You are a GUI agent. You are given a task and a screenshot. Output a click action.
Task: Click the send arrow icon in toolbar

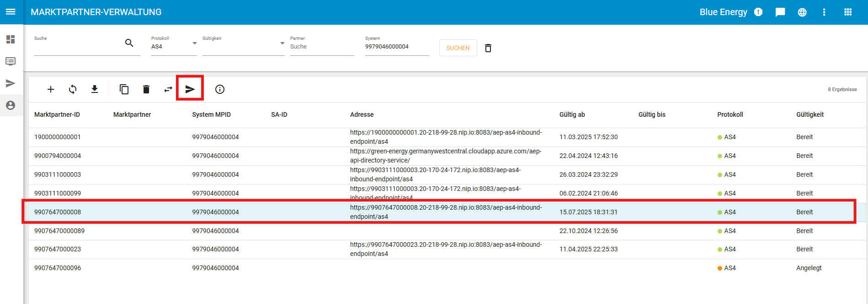tap(190, 89)
